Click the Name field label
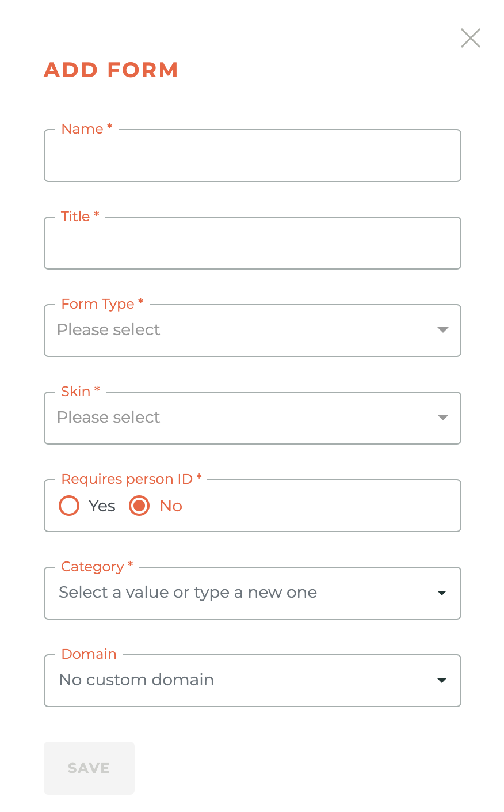 [x=82, y=129]
